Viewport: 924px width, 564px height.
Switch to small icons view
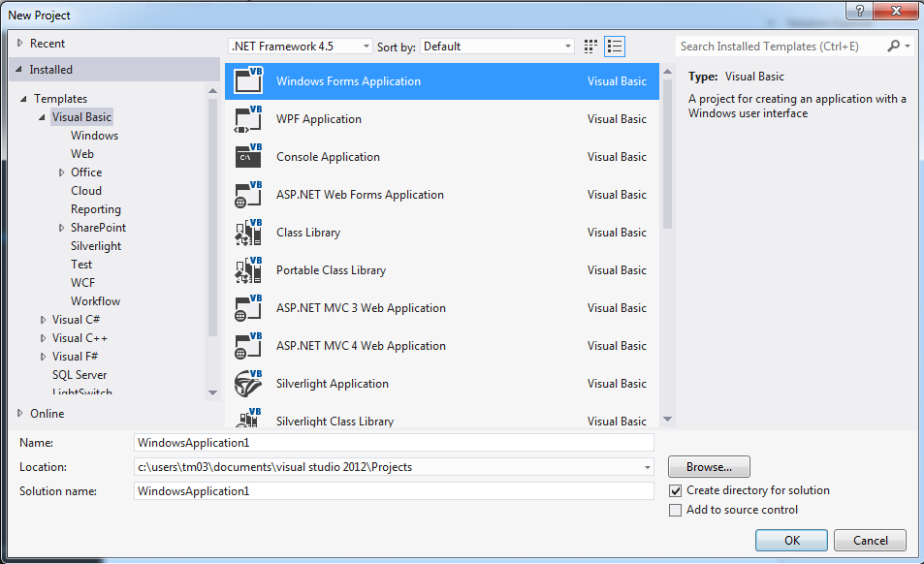coord(590,47)
